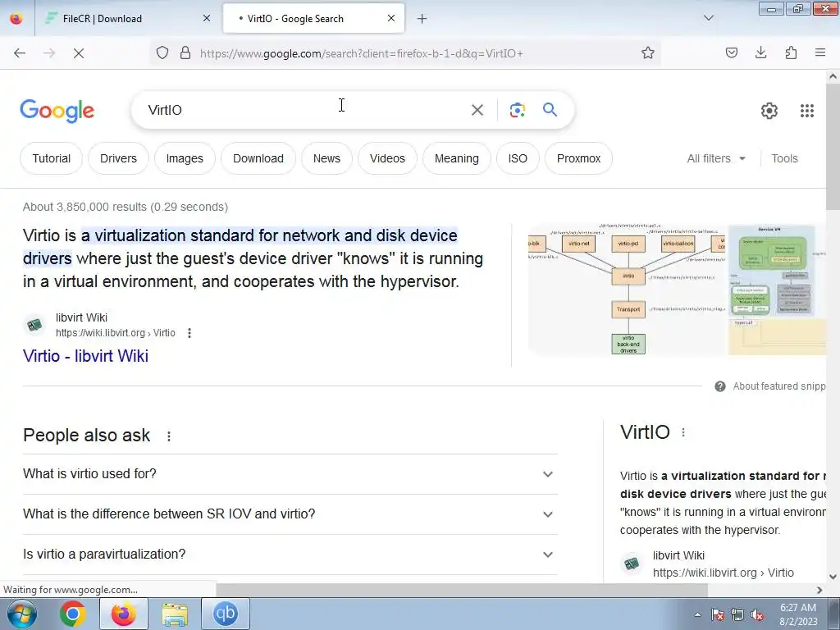Select the Images filter chip
Screen dimensions: 840x630
[185, 158]
